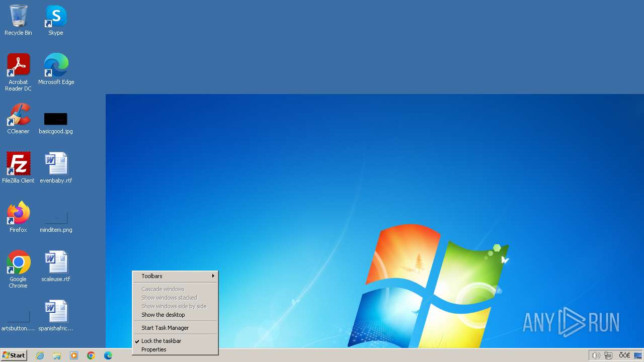Select the artsbutton file on desktop
Image resolution: width=644 pixels, height=362 pixels.
click(18, 317)
